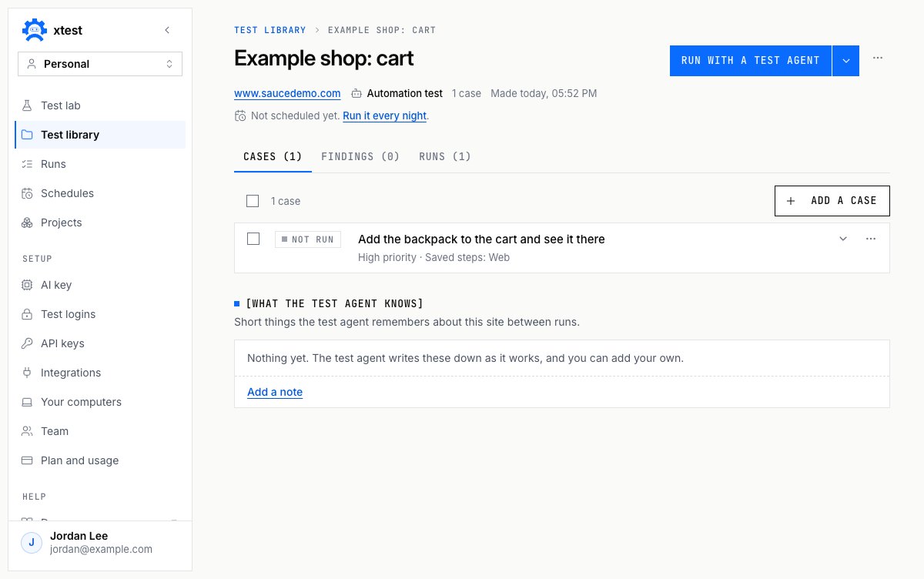
Task: Switch to the Findings (0) tab
Action: (x=360, y=156)
